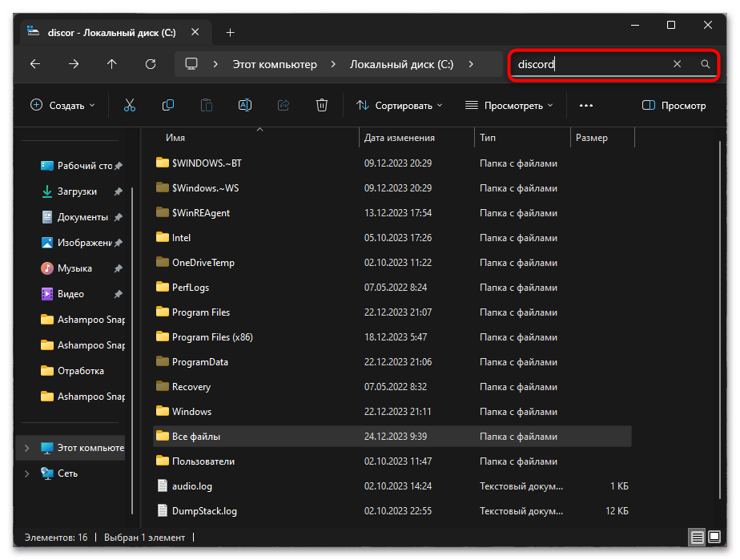The image size is (740, 560).
Task: Click the Cut scissors icon
Action: [x=130, y=105]
